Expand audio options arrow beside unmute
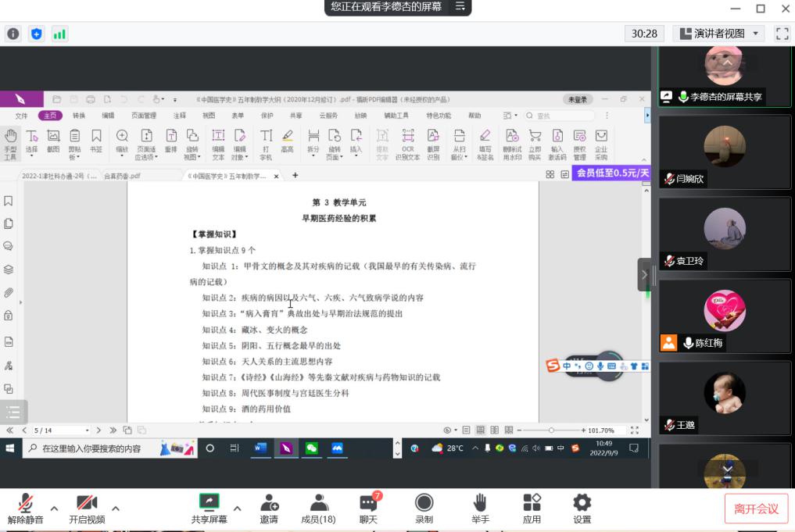 [54, 509]
